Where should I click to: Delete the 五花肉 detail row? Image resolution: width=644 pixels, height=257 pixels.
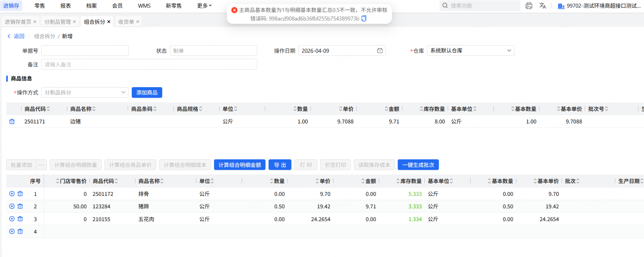(20, 219)
